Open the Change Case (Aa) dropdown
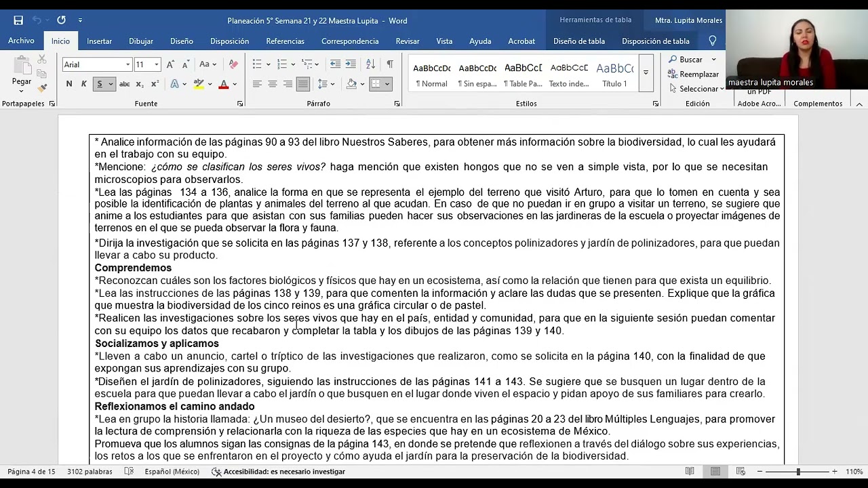Viewport: 868px width, 488px height. [x=208, y=64]
